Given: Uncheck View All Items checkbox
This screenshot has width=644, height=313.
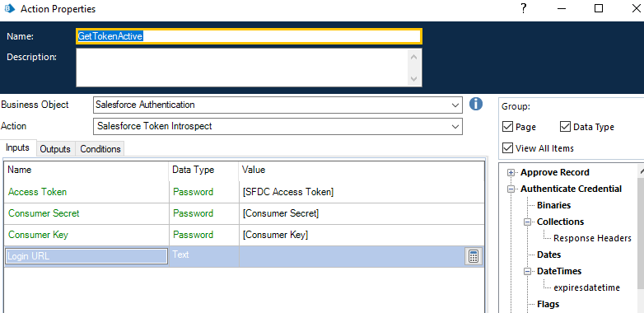Looking at the screenshot, I should pyautogui.click(x=507, y=148).
